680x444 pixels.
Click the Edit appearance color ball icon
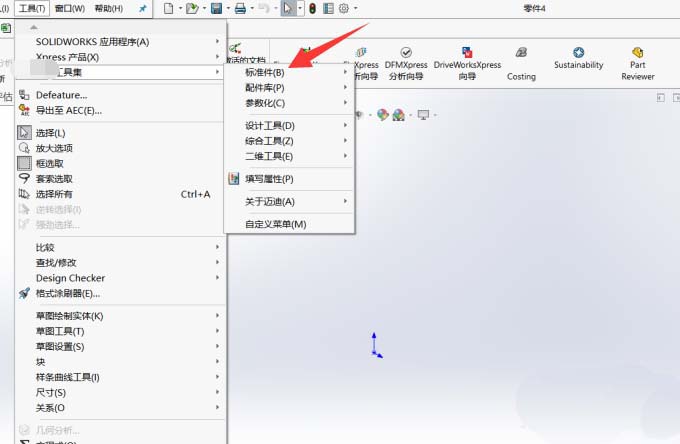click(382, 114)
